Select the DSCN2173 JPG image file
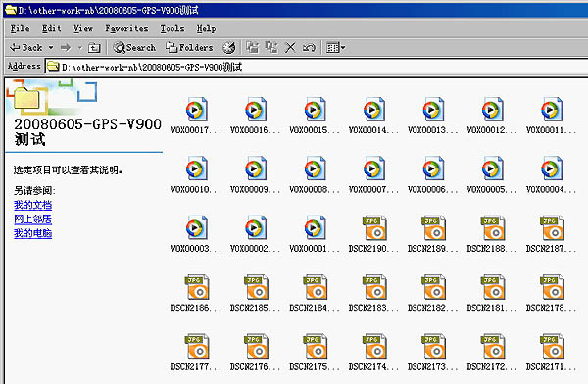This screenshot has width=588, height=384. tap(433, 353)
